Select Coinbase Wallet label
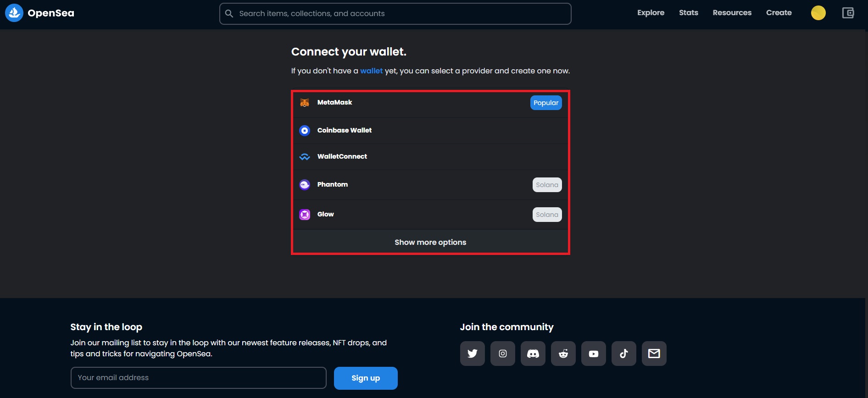 point(345,130)
